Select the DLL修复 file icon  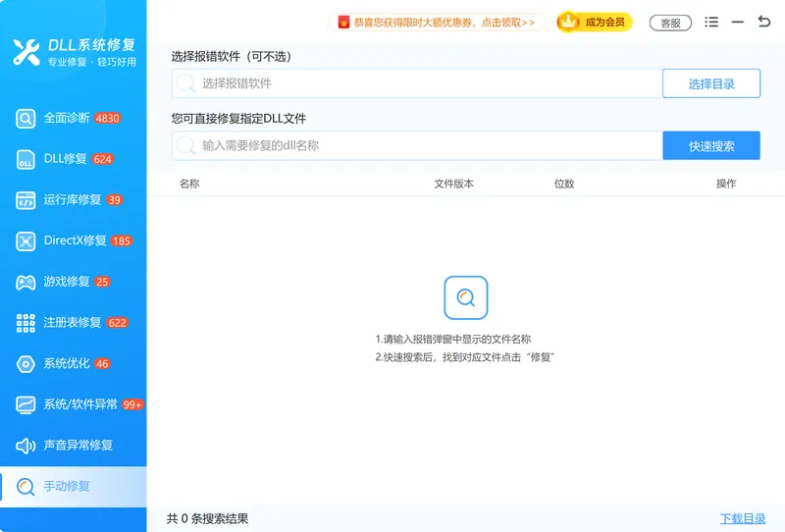(x=26, y=159)
